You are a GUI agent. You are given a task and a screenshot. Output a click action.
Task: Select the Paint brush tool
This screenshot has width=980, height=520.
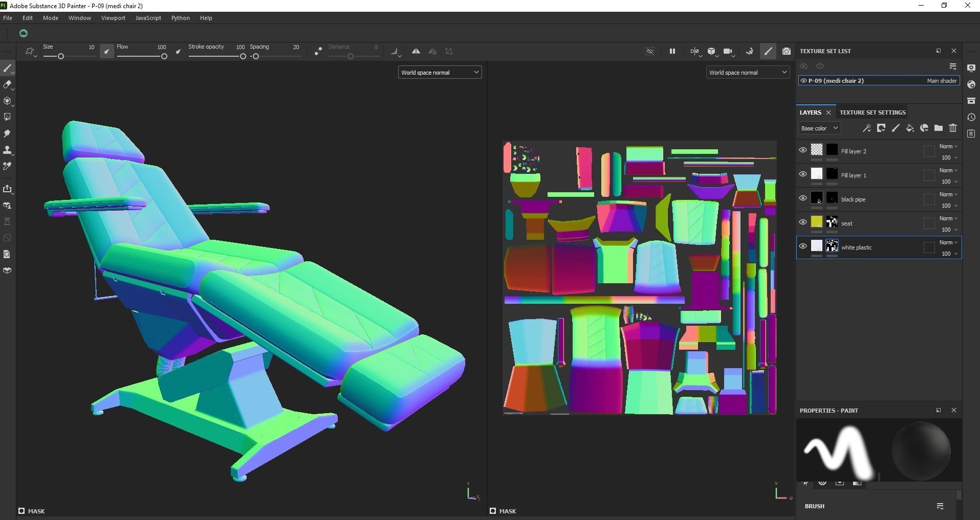pyautogui.click(x=7, y=69)
